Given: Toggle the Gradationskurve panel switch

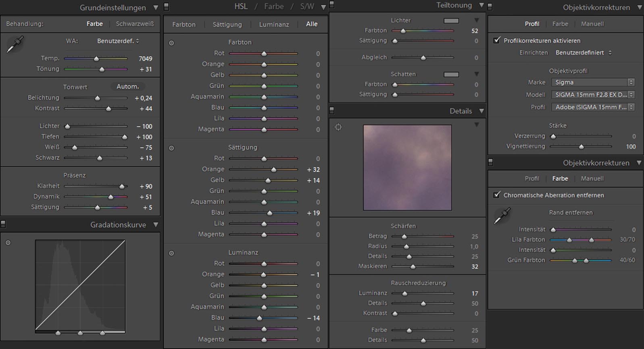Looking at the screenshot, I should (x=3, y=224).
